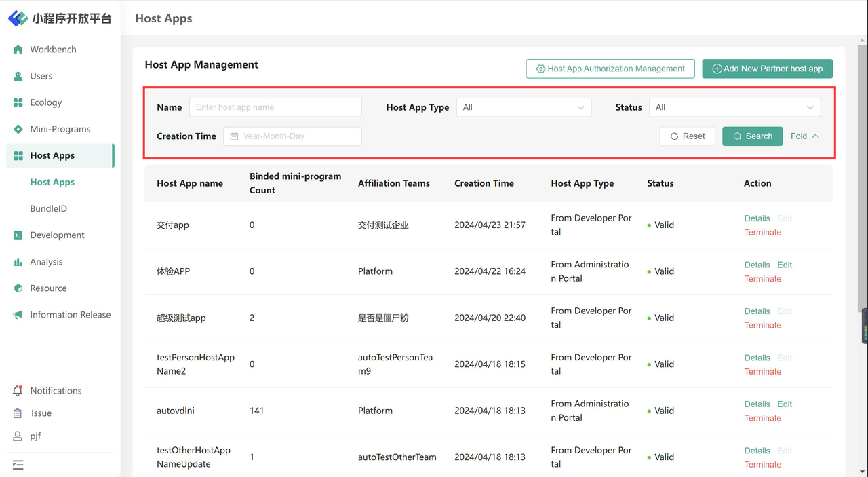Image resolution: width=868 pixels, height=477 pixels.
Task: Go to Mini-Programs section
Action: [x=60, y=129]
